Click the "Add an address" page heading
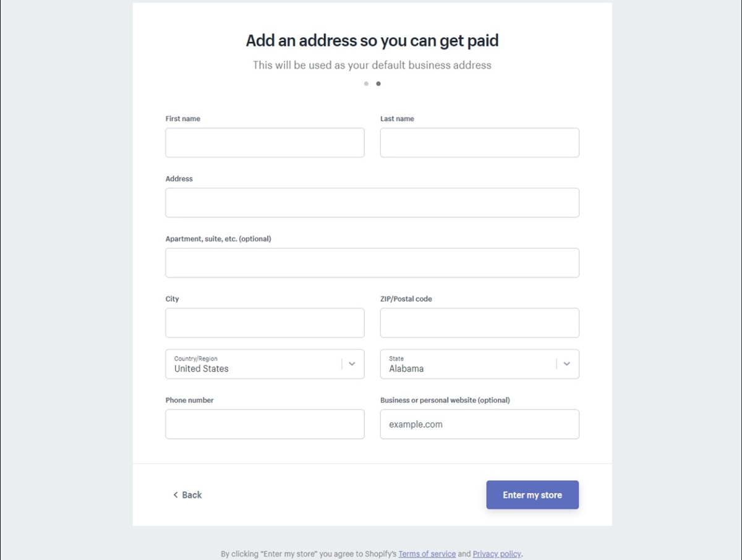 pyautogui.click(x=372, y=41)
